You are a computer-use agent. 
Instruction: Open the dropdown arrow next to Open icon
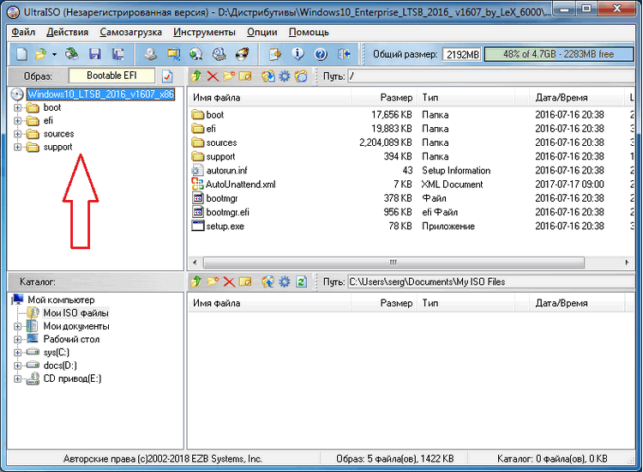(x=54, y=54)
